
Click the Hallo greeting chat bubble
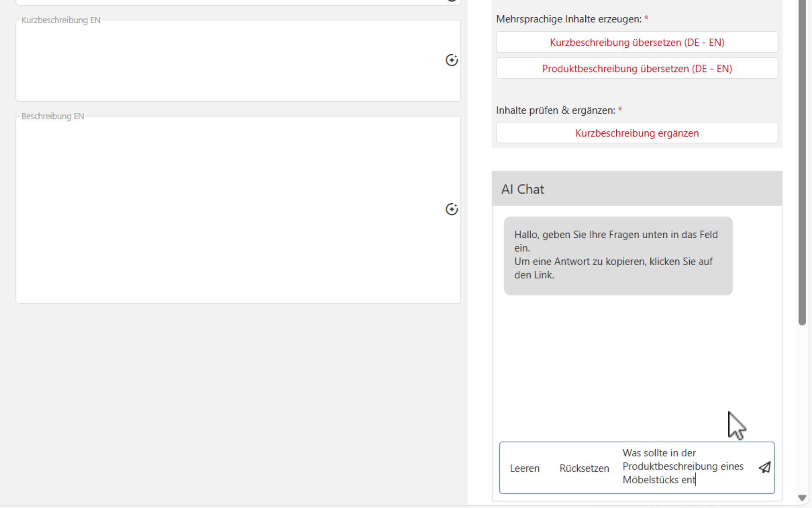[617, 255]
